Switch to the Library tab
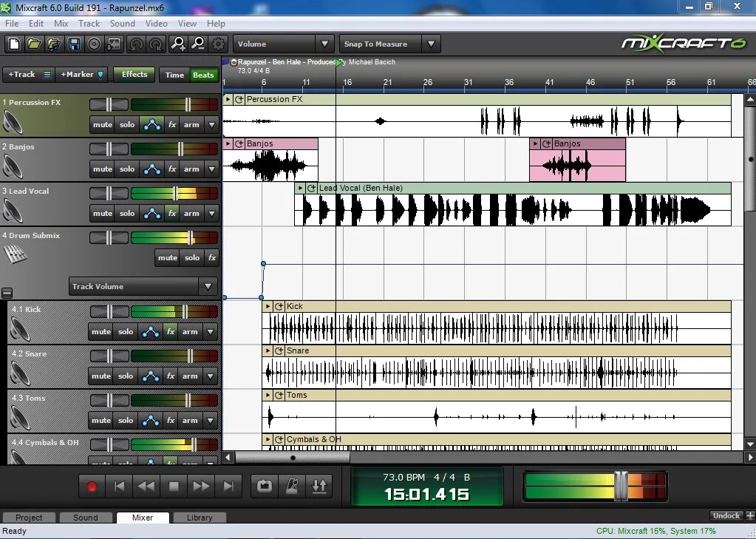The width and height of the screenshot is (756, 539). (x=200, y=518)
